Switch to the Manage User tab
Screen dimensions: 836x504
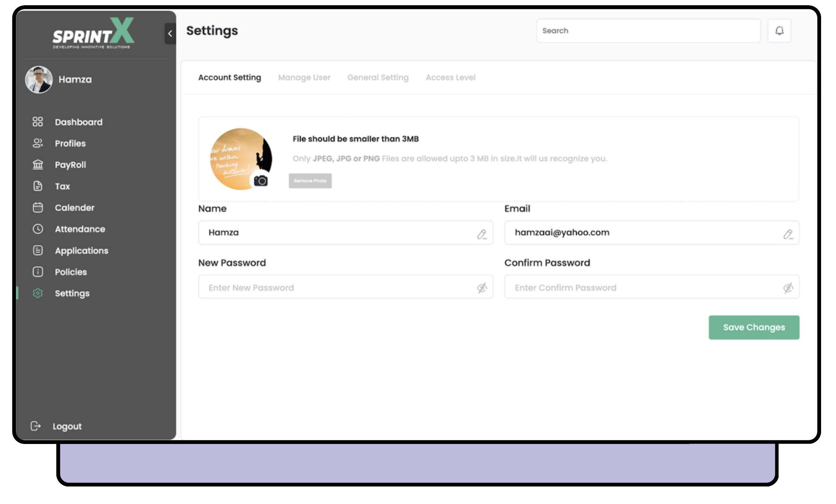tap(304, 77)
